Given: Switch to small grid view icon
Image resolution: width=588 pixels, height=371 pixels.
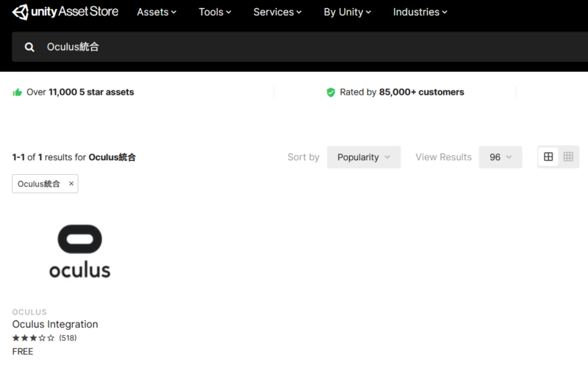Looking at the screenshot, I should click(568, 156).
